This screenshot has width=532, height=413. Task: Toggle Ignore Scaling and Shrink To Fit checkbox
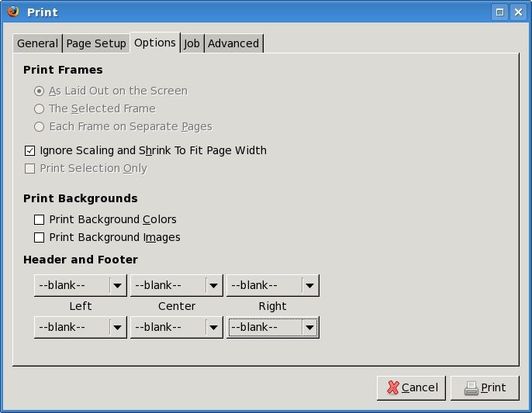30,150
